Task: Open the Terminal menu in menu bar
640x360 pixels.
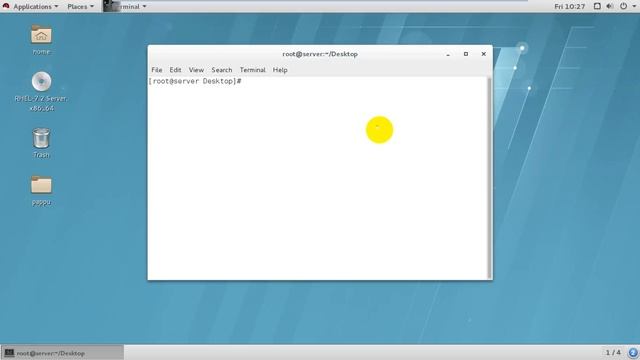Action: [253, 70]
